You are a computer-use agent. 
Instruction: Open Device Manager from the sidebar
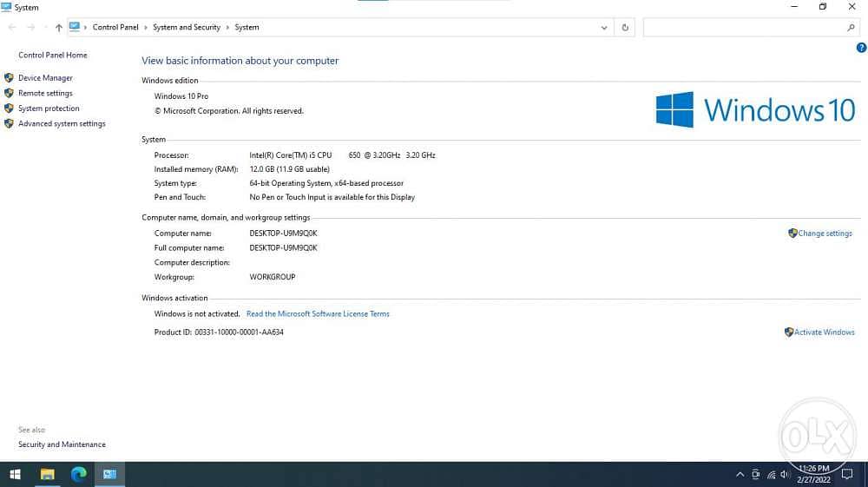(x=45, y=78)
